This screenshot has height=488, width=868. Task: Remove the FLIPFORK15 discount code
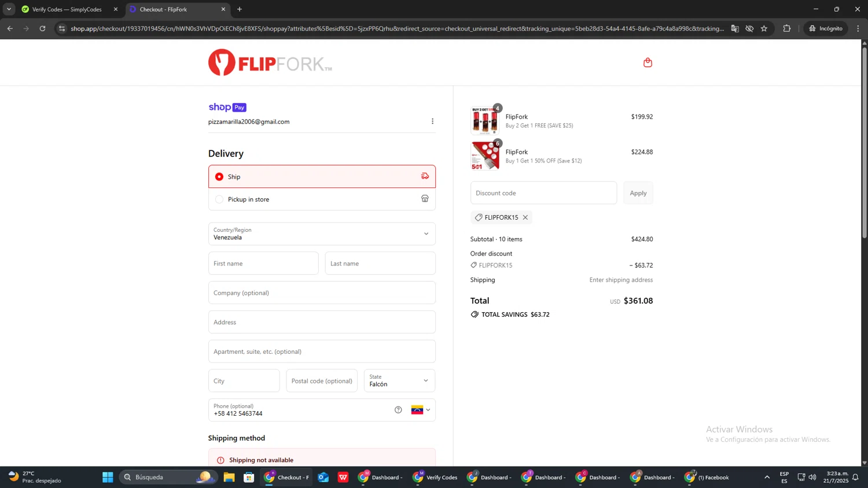coord(525,217)
